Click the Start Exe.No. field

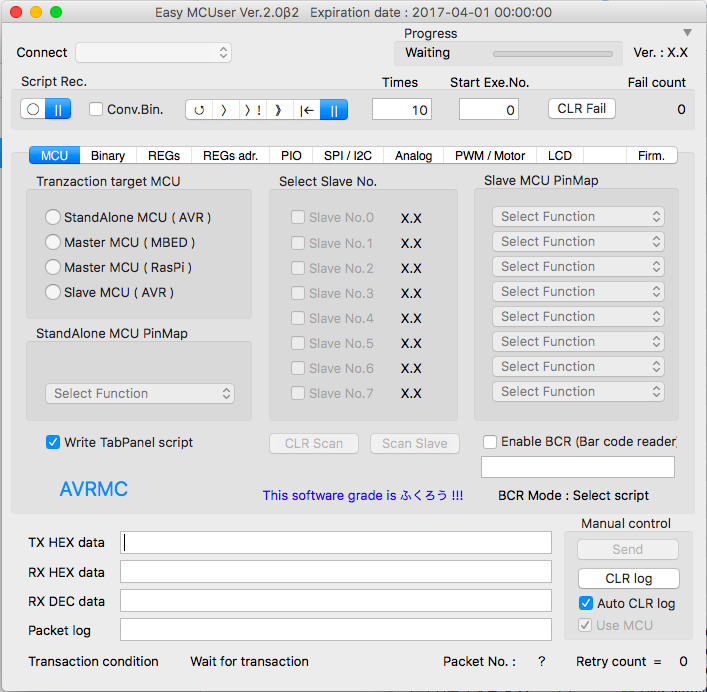[489, 110]
